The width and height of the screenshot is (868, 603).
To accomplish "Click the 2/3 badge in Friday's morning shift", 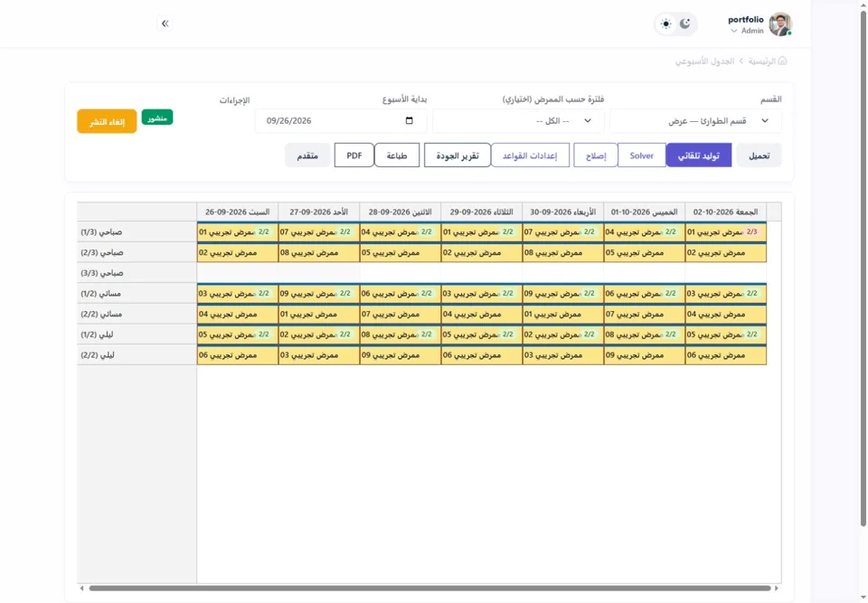I will coord(751,232).
